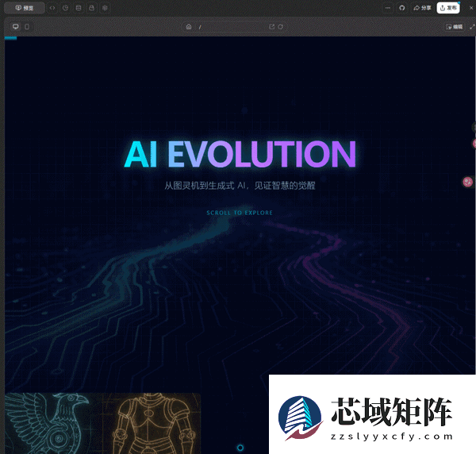Open the analytics pie chart icon
The height and width of the screenshot is (454, 476).
(65, 8)
